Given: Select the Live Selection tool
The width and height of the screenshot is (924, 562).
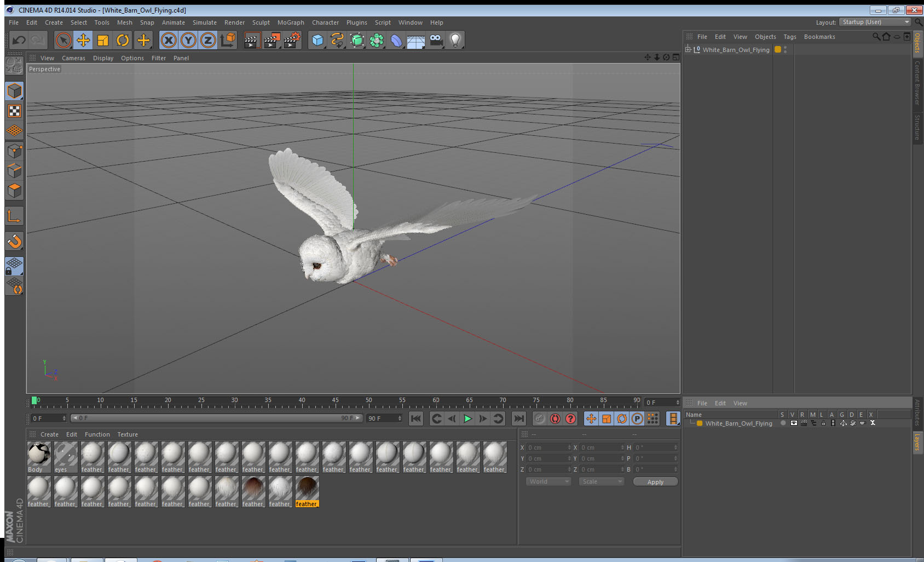Looking at the screenshot, I should click(x=63, y=40).
